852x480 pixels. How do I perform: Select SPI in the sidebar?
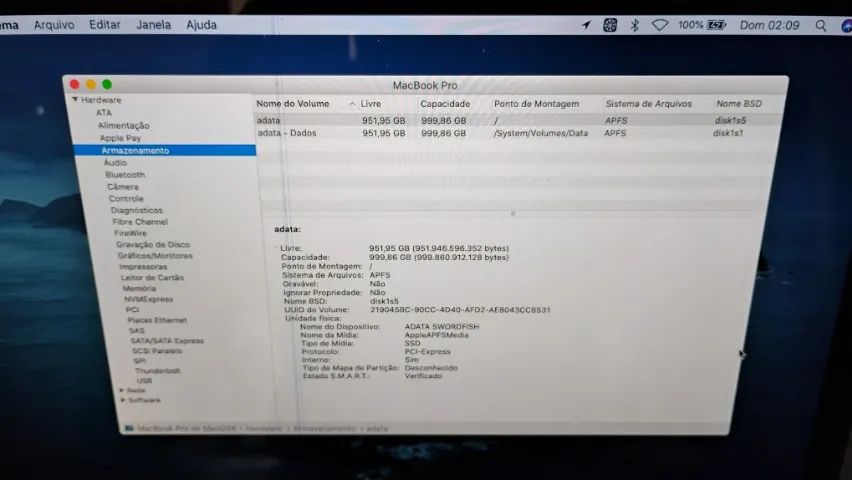click(x=140, y=360)
